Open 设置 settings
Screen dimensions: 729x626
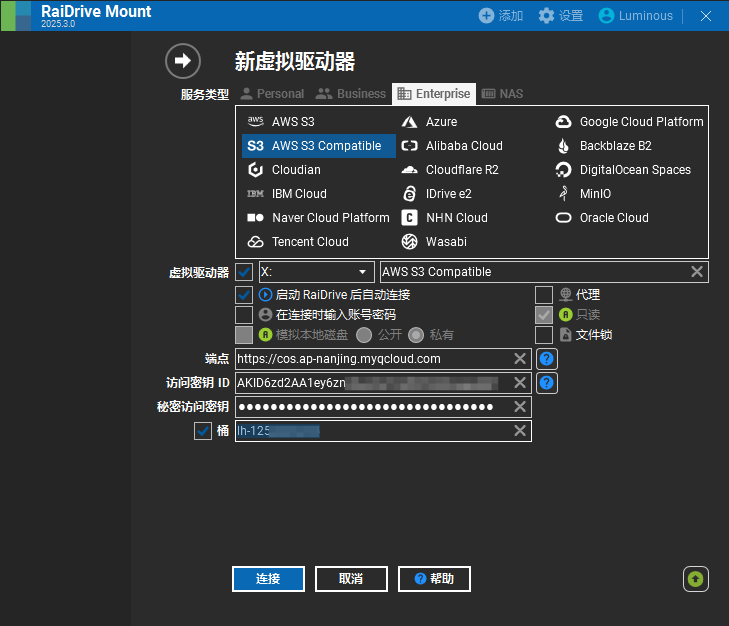point(560,16)
